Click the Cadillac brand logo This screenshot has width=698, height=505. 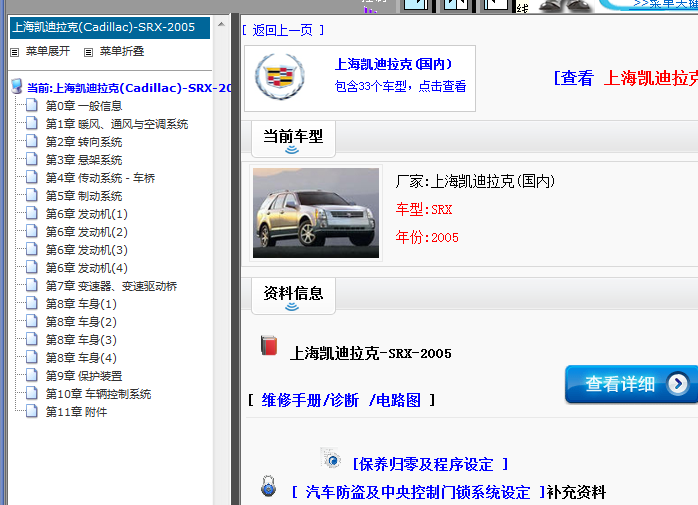280,77
